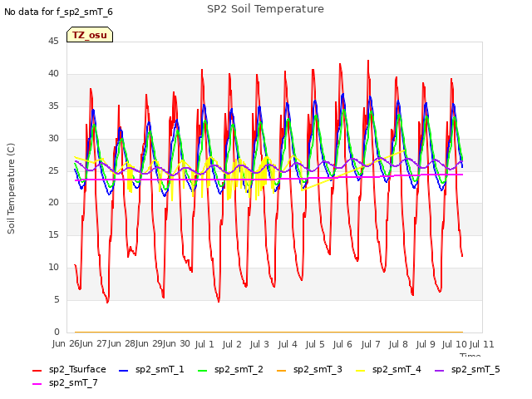Viewport: 532px width, 399px height.
Task: Toggle the sp2_smT_2 legend label
Action: coord(239,369)
